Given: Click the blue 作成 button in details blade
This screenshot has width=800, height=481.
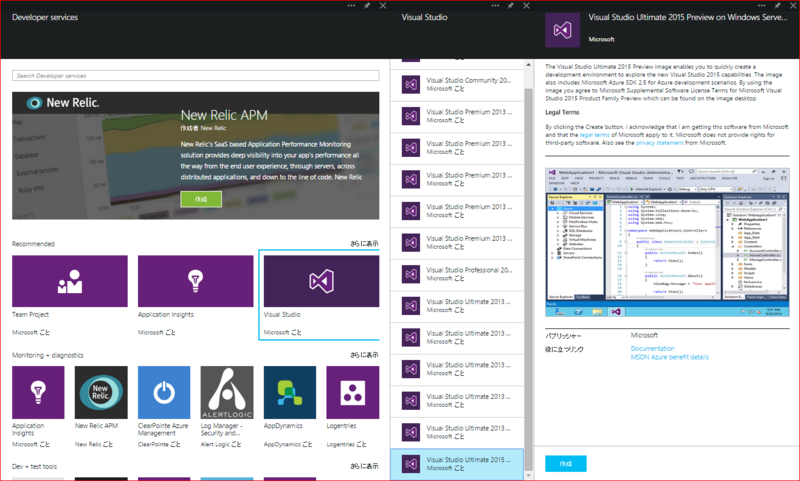Looking at the screenshot, I should coord(566,464).
